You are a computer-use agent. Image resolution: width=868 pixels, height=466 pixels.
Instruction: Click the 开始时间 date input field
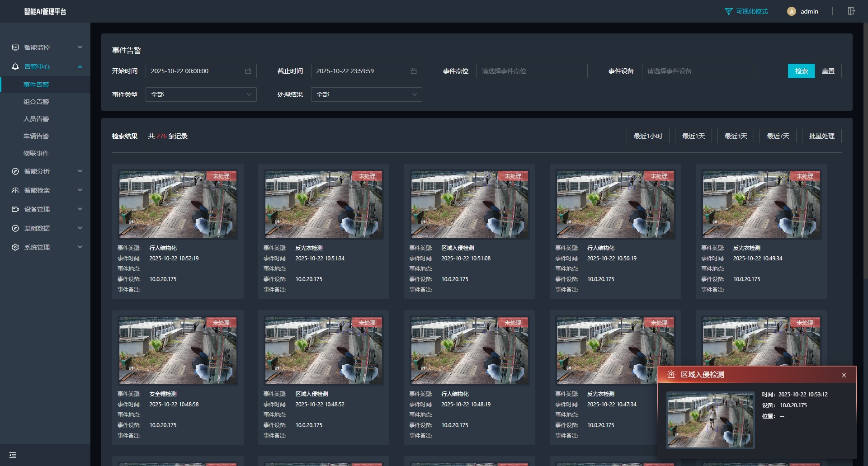click(201, 71)
